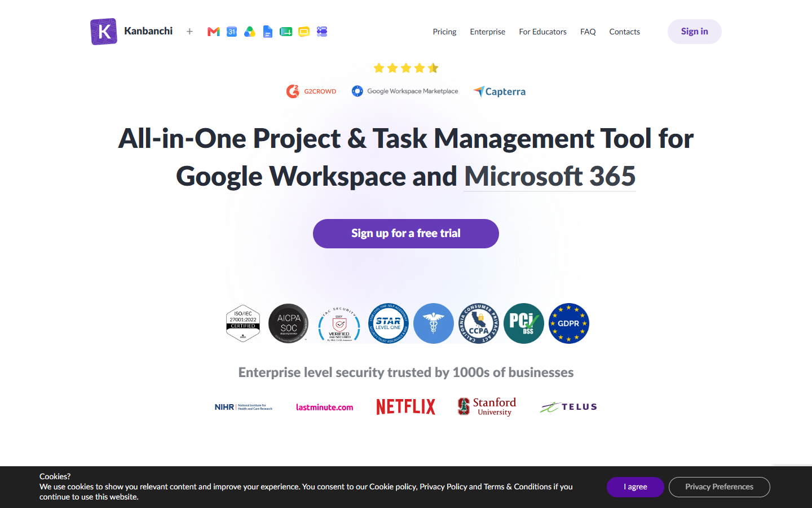This screenshot has width=812, height=508.
Task: Click the Google Drive icon
Action: (x=250, y=32)
